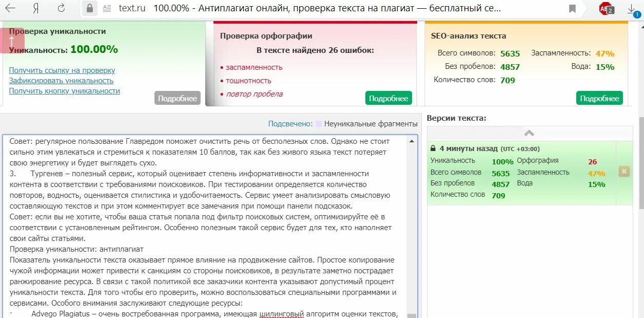Click the 'Орфография 26' value in version card
Viewport: 644px width, 318px height.
(x=592, y=162)
